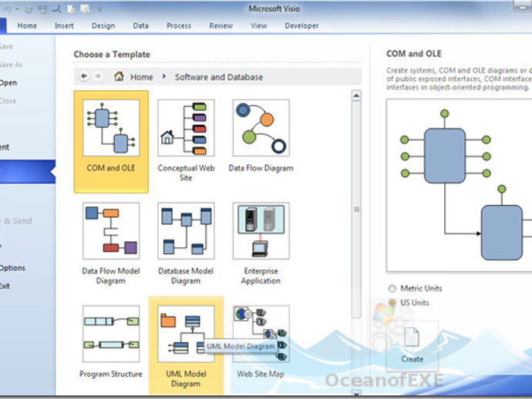Select the UML Model Diagram template icon
The image size is (532, 399).
(x=186, y=334)
